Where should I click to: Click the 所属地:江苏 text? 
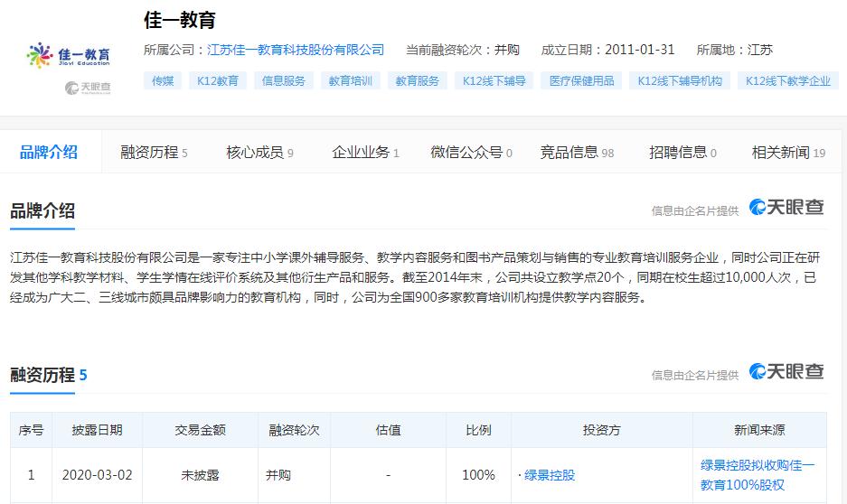click(x=735, y=51)
